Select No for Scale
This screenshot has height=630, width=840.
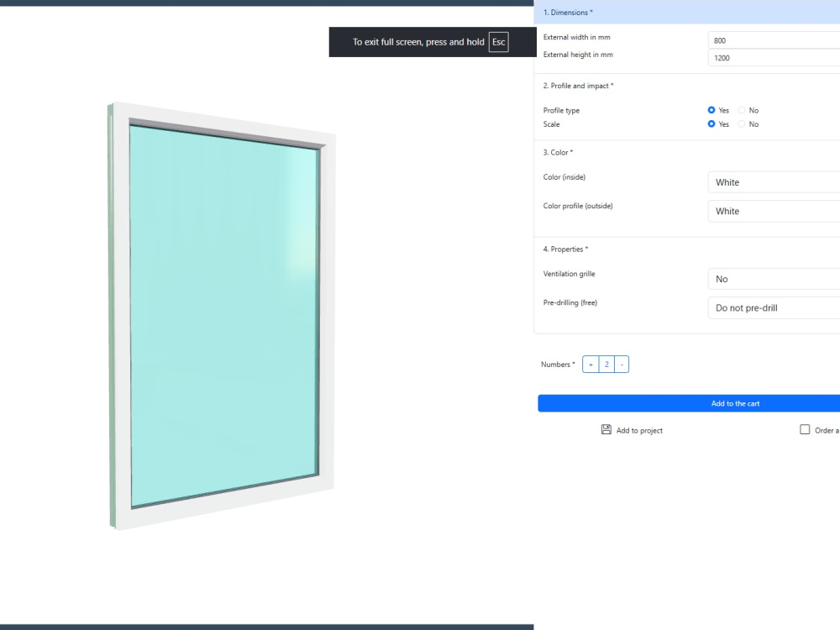coord(742,123)
